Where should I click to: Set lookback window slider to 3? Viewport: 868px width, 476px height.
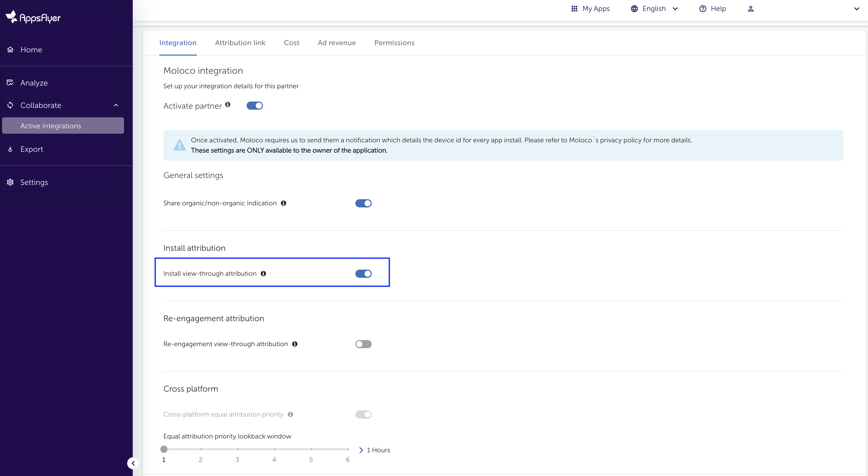tap(238, 449)
